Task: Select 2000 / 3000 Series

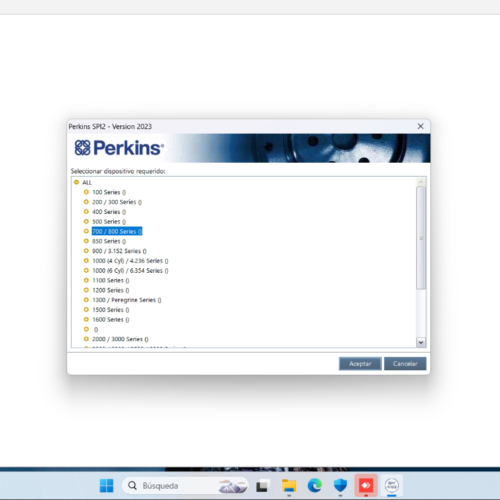Action: tap(120, 339)
